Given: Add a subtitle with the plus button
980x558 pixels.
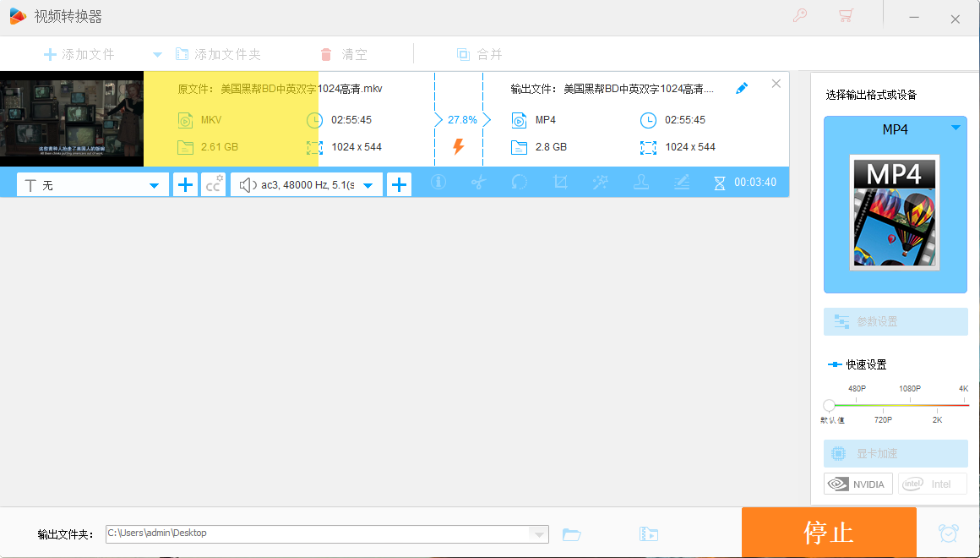Looking at the screenshot, I should click(x=185, y=184).
